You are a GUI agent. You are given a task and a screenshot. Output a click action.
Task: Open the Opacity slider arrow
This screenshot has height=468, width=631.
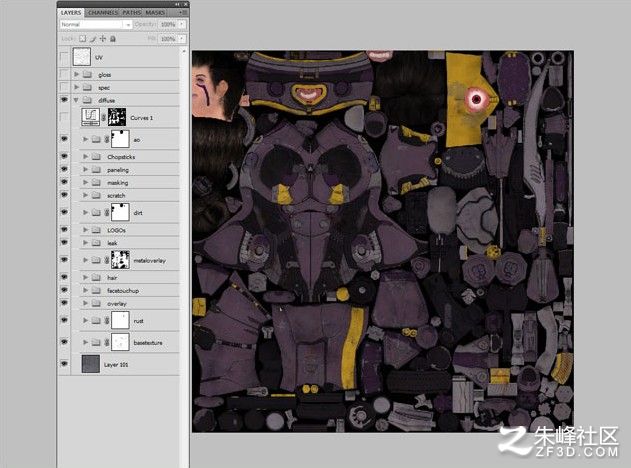182,25
